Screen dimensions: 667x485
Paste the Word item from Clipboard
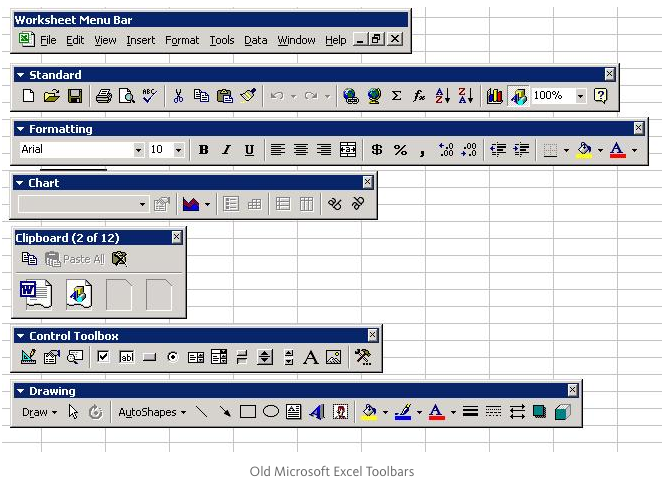pyautogui.click(x=36, y=294)
